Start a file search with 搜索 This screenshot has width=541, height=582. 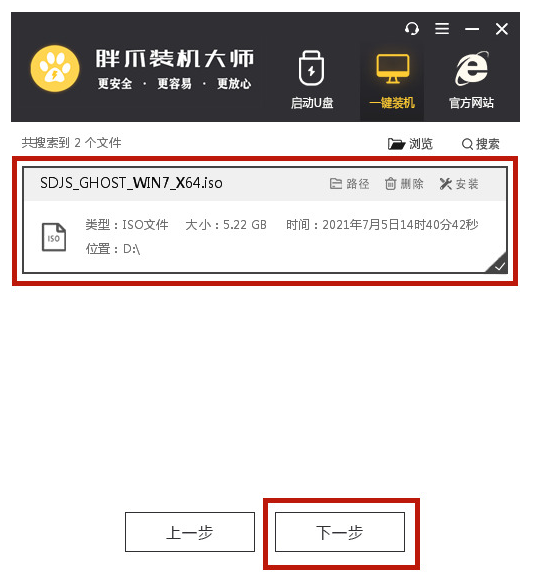point(480,144)
